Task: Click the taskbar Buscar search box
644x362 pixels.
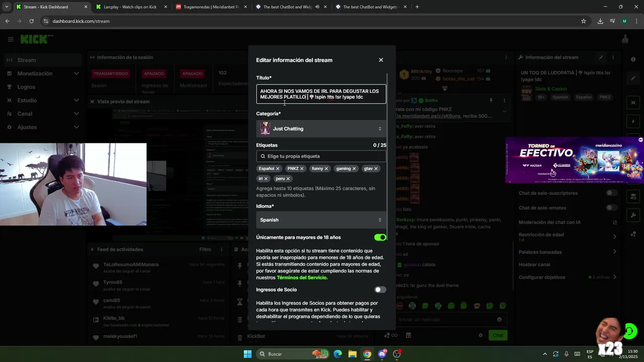Action: pos(293,354)
